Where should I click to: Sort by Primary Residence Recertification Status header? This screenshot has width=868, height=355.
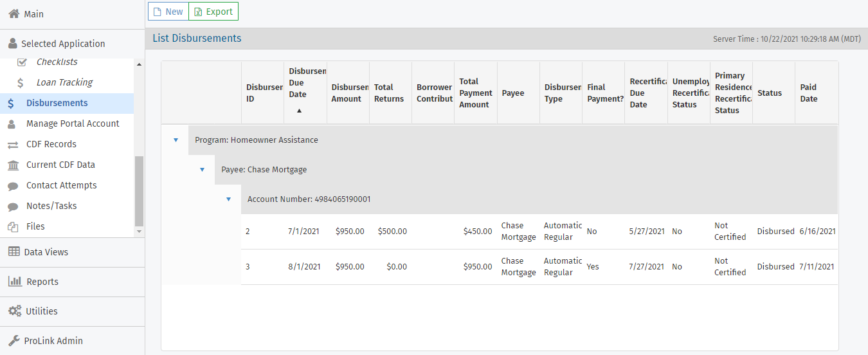(x=731, y=93)
